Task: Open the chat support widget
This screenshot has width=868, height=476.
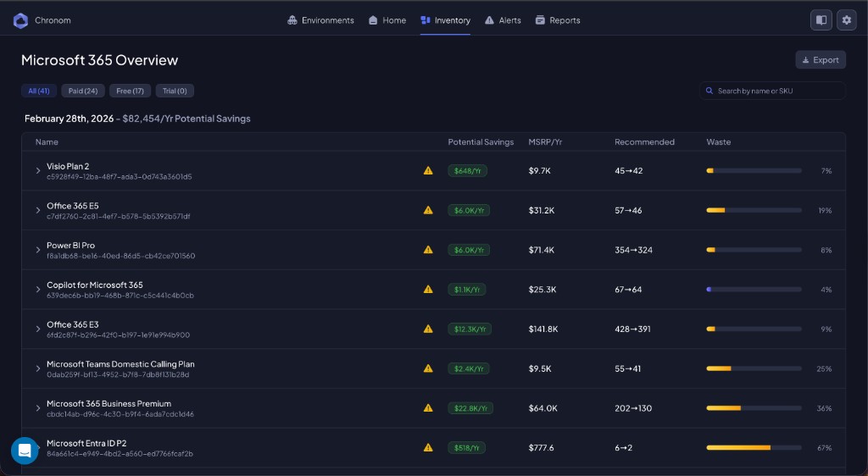Action: click(x=25, y=451)
